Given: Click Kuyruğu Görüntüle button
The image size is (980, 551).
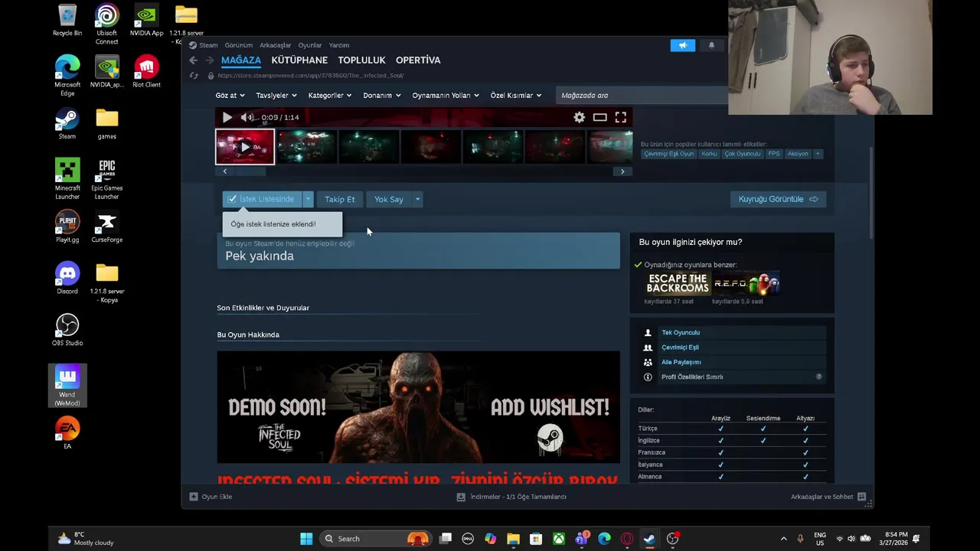Looking at the screenshot, I should 778,199.
